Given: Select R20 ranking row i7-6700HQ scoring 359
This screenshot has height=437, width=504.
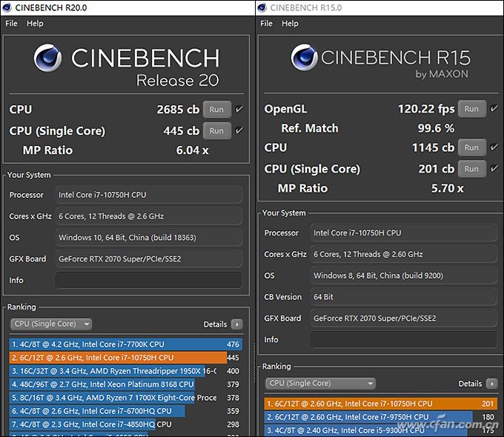Looking at the screenshot, I should 126,411.
